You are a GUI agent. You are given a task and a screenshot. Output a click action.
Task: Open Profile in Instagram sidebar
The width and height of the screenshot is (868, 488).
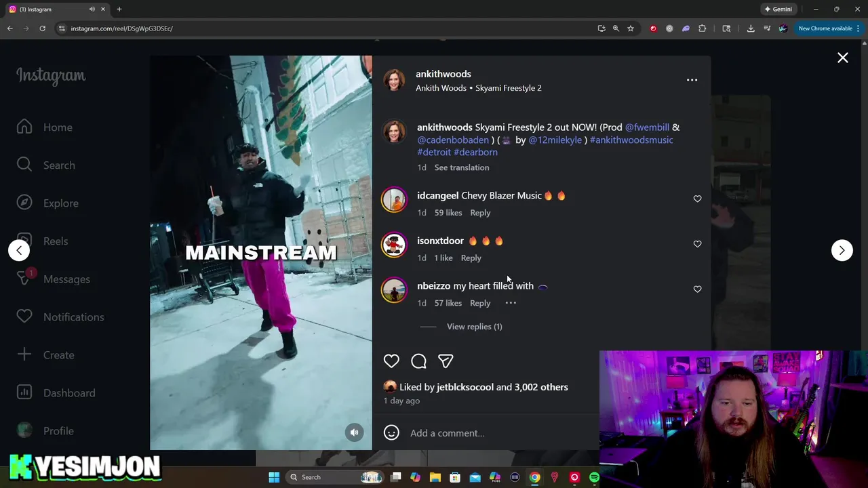45,431
